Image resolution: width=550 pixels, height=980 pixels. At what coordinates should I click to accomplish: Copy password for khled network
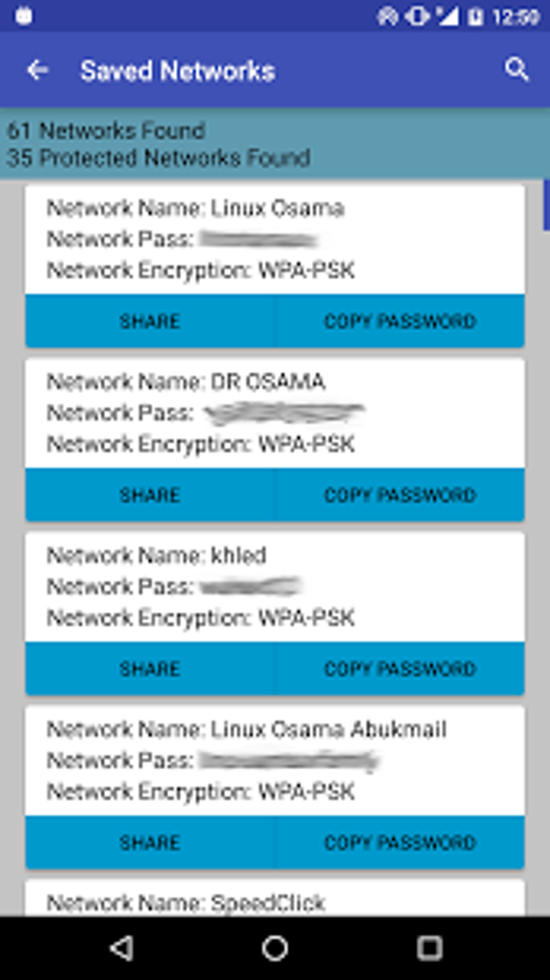pos(400,669)
